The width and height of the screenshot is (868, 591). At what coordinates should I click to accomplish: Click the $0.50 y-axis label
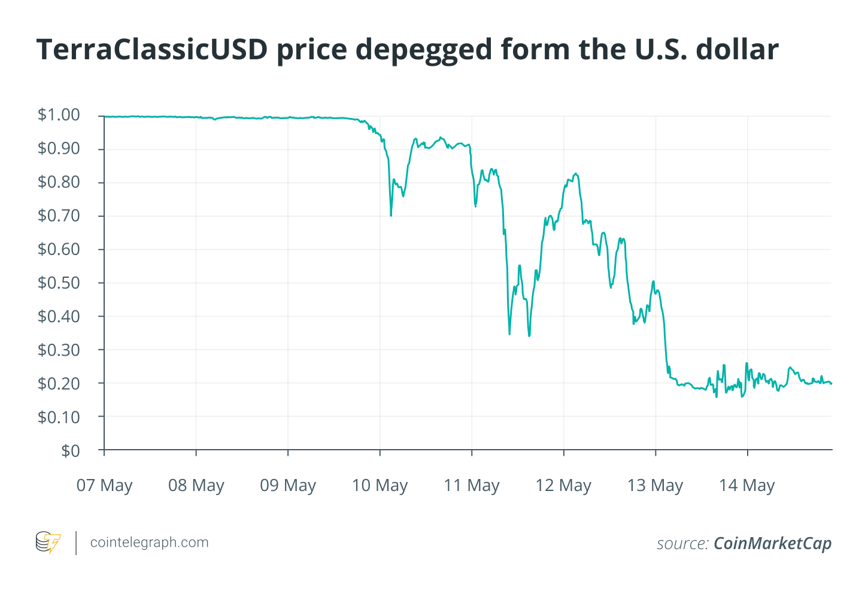click(59, 283)
